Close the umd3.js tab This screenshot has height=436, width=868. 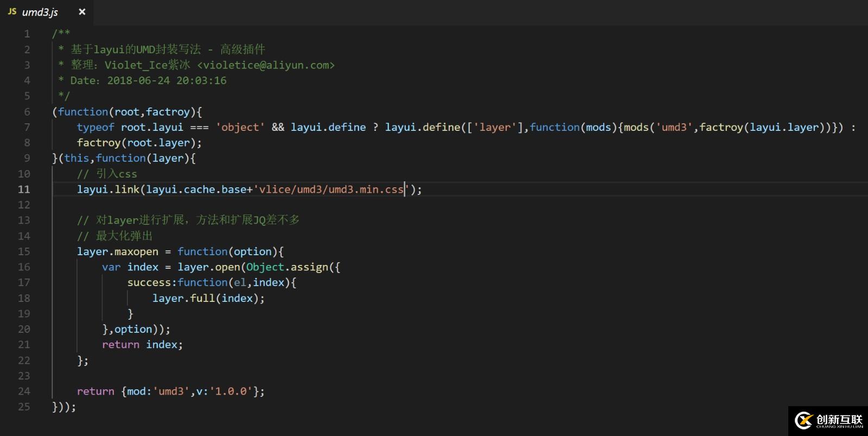point(82,12)
